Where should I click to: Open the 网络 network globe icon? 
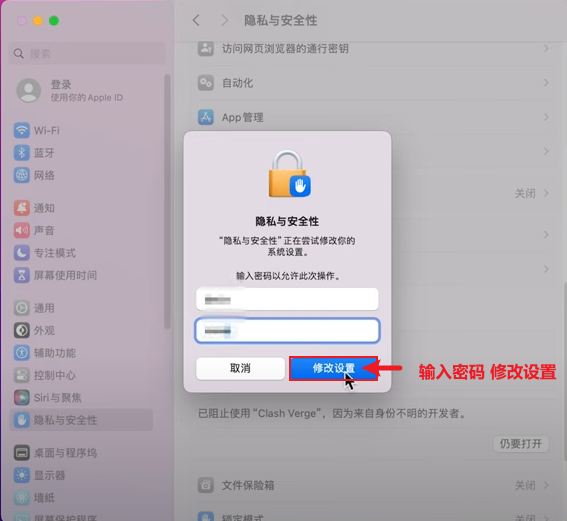(x=22, y=175)
